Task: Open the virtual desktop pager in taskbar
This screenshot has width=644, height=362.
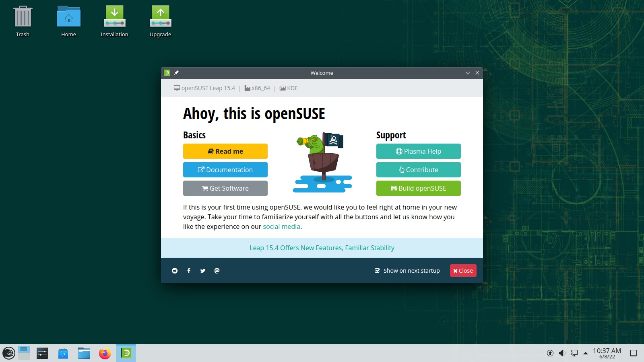Action: [24, 353]
